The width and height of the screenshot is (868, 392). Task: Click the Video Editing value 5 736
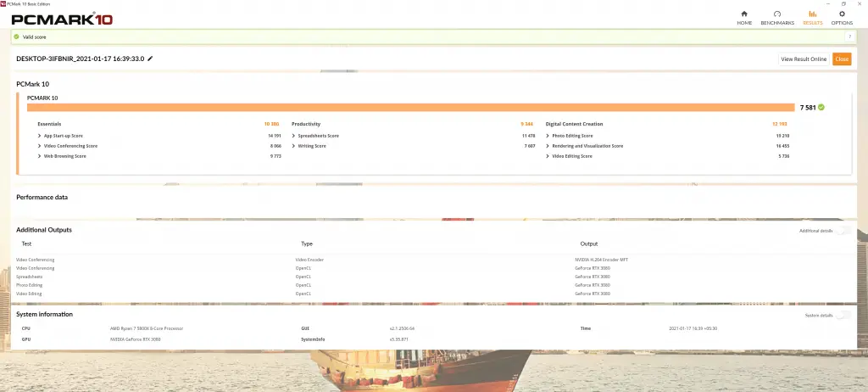coord(784,156)
